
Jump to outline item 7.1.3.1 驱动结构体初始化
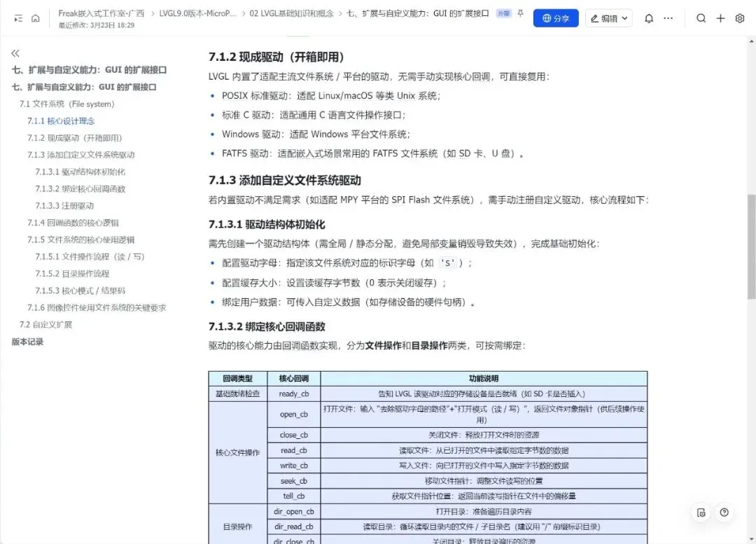[80, 172]
